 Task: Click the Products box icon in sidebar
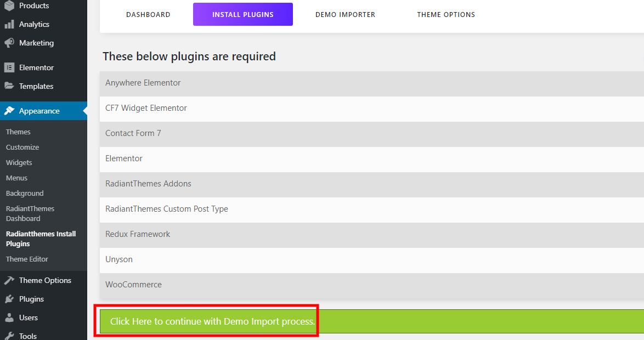pos(9,5)
